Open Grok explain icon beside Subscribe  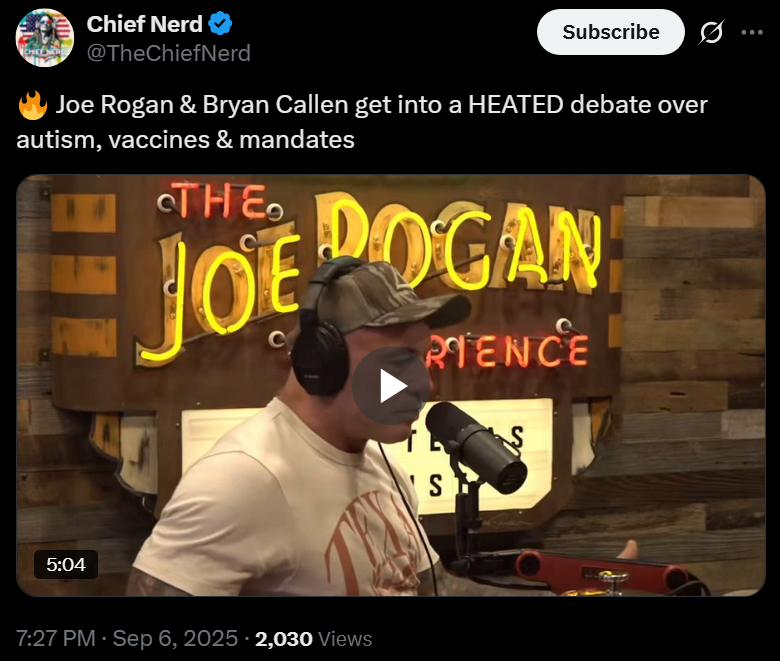[x=711, y=32]
